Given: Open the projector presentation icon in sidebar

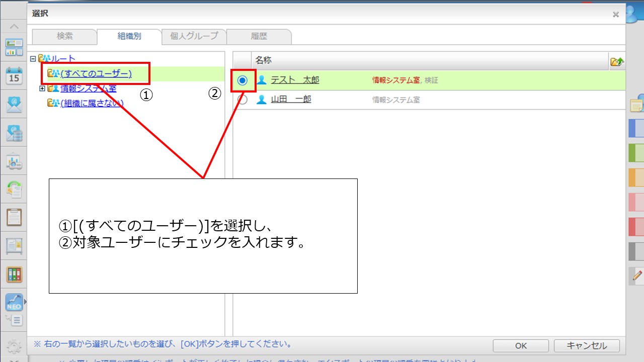Looking at the screenshot, I should click(x=14, y=161).
